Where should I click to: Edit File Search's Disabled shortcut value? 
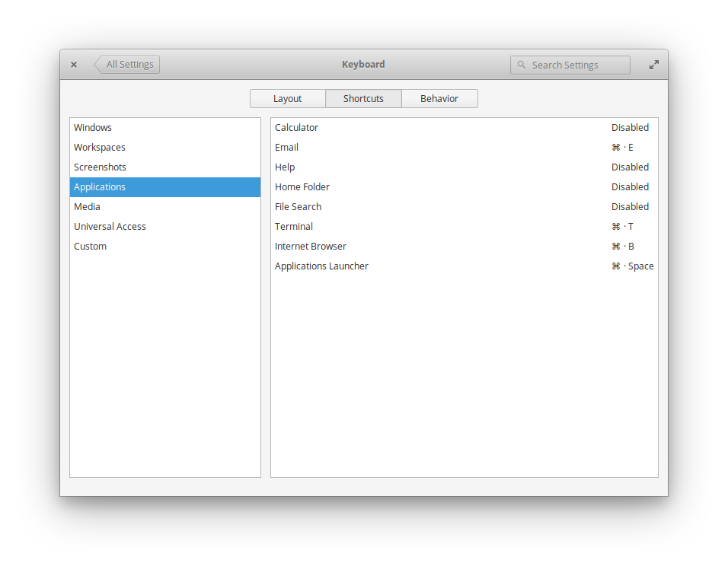[630, 207]
